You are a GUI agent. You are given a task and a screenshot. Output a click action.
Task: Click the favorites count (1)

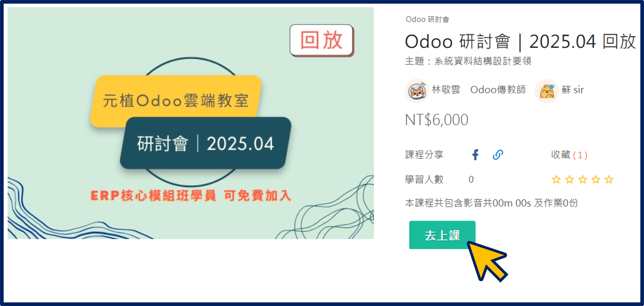click(580, 155)
